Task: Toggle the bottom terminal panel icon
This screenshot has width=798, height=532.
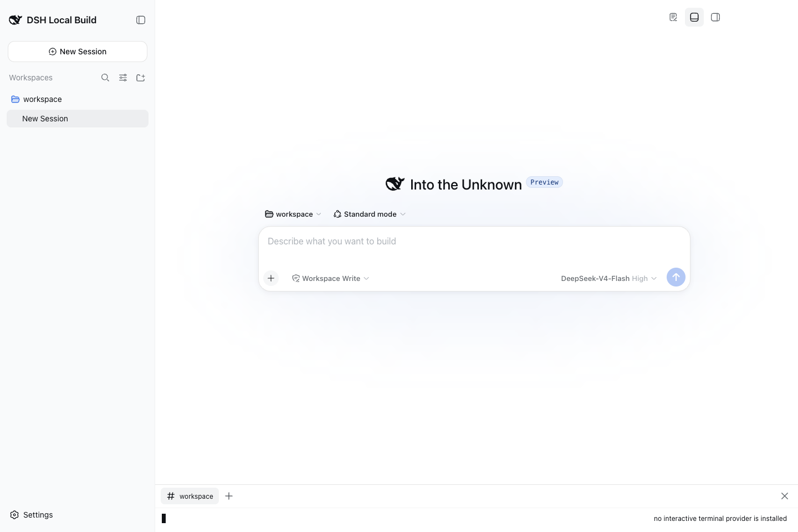Action: (694, 17)
